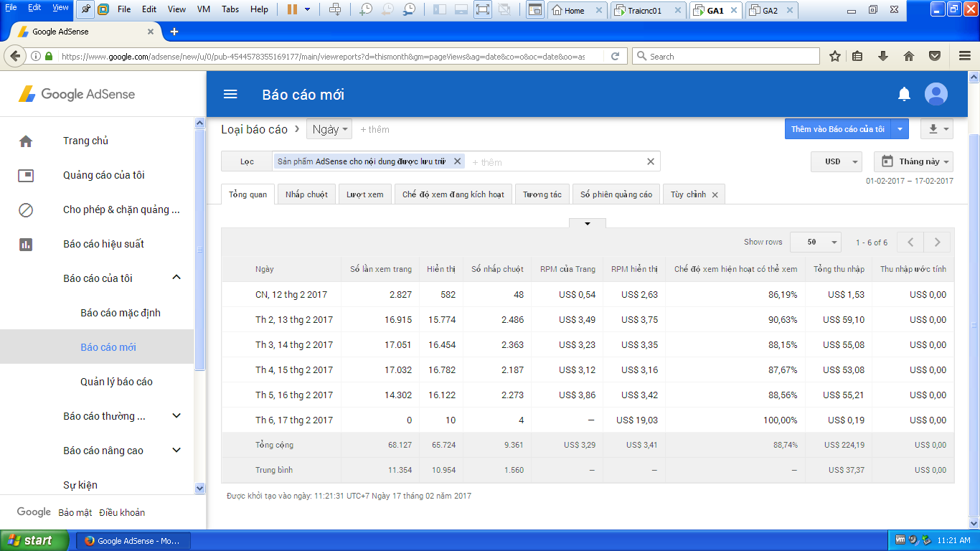Open the Tháng này date range dropdown
Image resolution: width=980 pixels, height=551 pixels.
[913, 161]
